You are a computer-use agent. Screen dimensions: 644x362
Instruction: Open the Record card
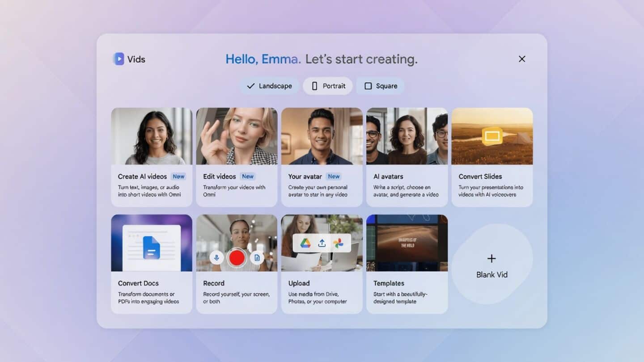(237, 264)
